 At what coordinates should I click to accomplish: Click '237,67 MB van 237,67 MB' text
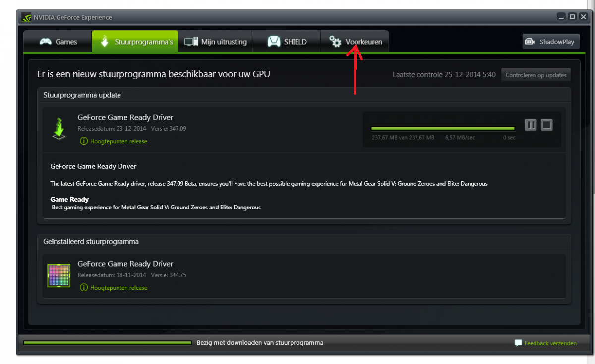[x=403, y=138]
